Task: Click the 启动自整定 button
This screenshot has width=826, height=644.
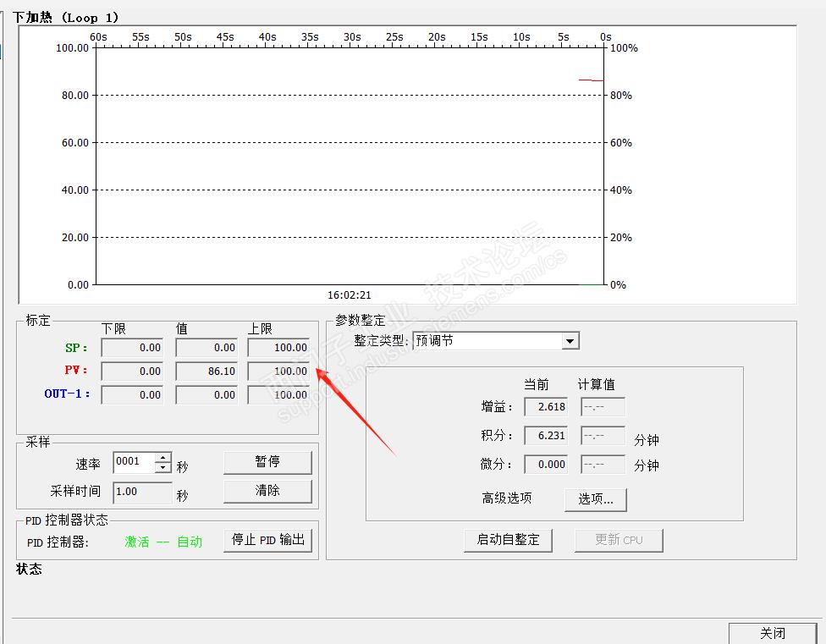Action: tap(508, 540)
